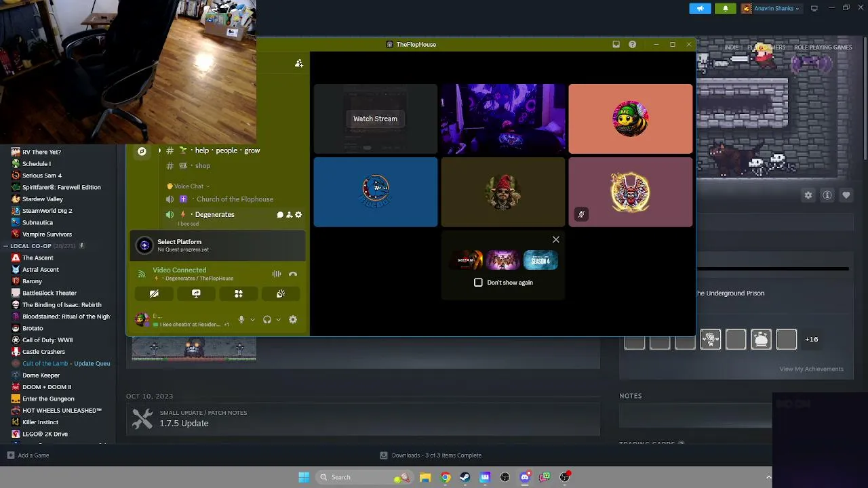Open chat for the Degenerates voice channel
This screenshot has height=488, width=868.
[x=279, y=215]
